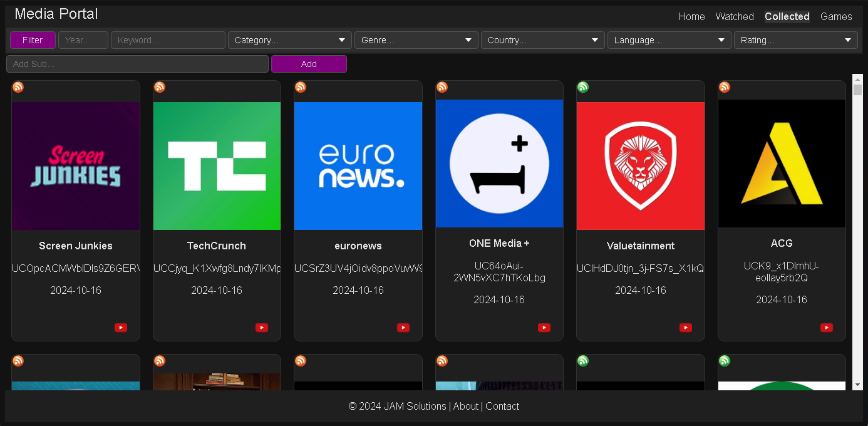Click the scrollbar up arrow
Viewport: 868px width, 426px height.
pyautogui.click(x=858, y=79)
